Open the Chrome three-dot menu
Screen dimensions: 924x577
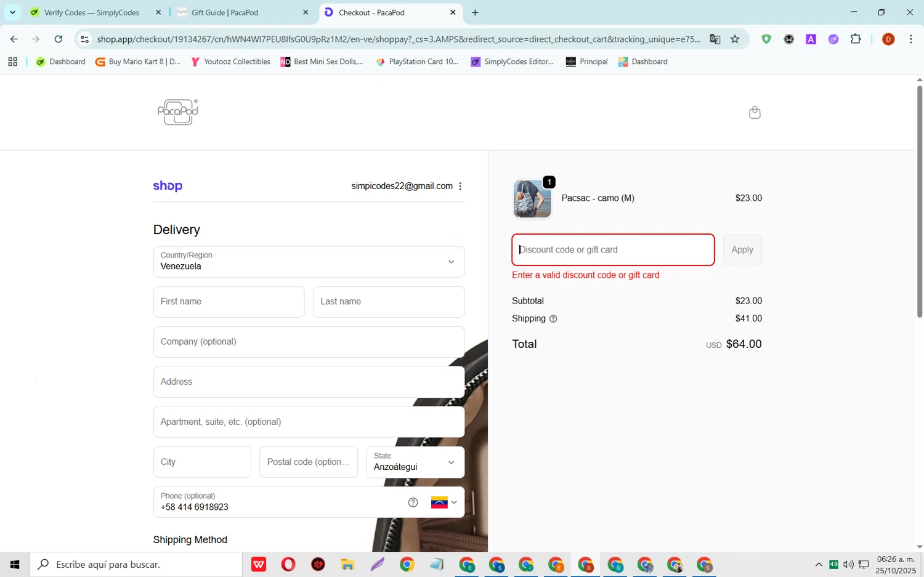tap(910, 39)
